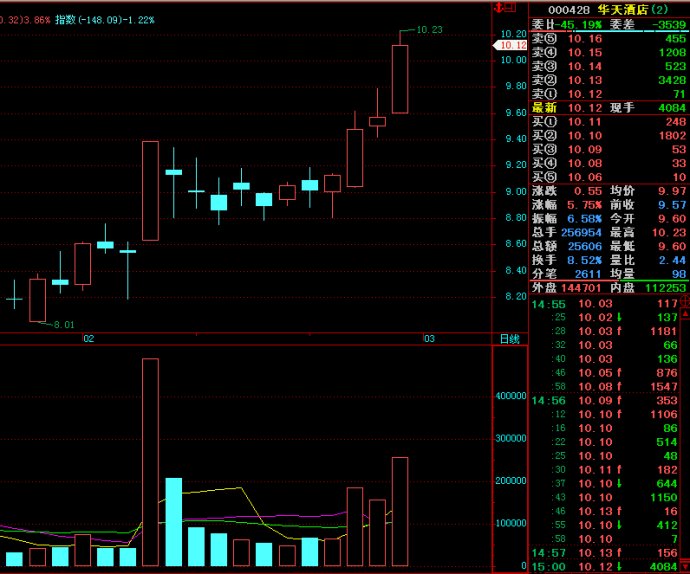690x574 pixels.
Task: Click the date axis label 03
Action: click(x=429, y=339)
